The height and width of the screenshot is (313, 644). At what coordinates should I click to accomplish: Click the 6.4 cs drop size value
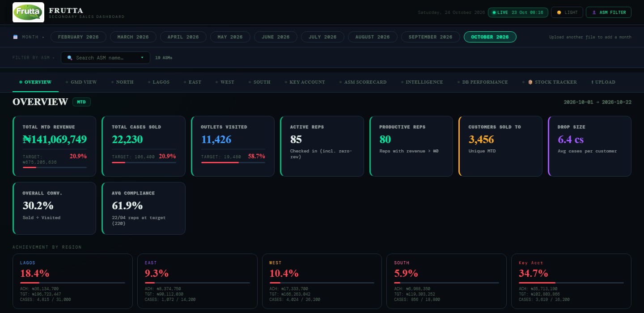pyautogui.click(x=571, y=139)
